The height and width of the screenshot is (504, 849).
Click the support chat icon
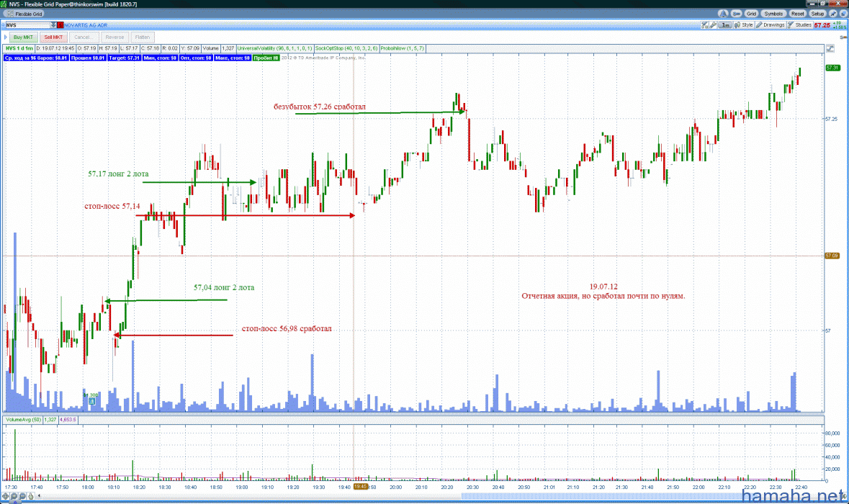click(x=737, y=14)
